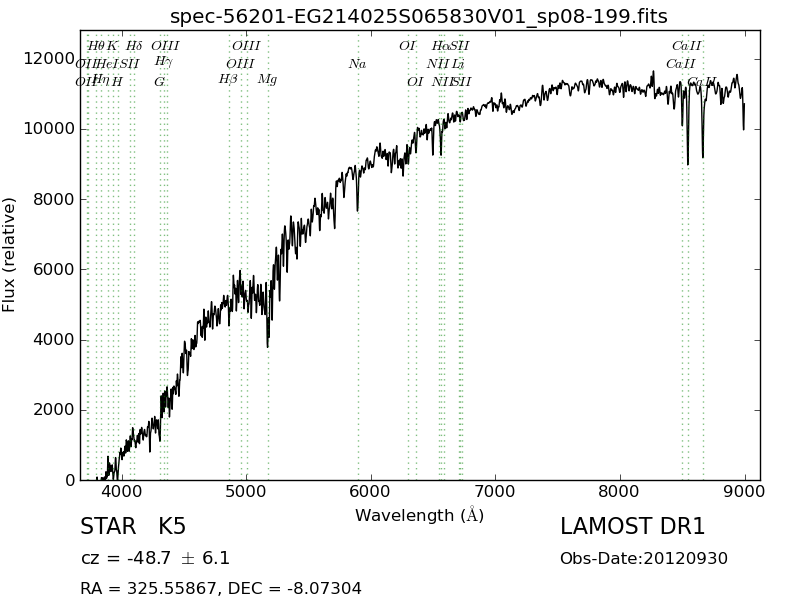Click the 12000 flux tick label
This screenshot has width=800, height=600.
tap(49, 59)
